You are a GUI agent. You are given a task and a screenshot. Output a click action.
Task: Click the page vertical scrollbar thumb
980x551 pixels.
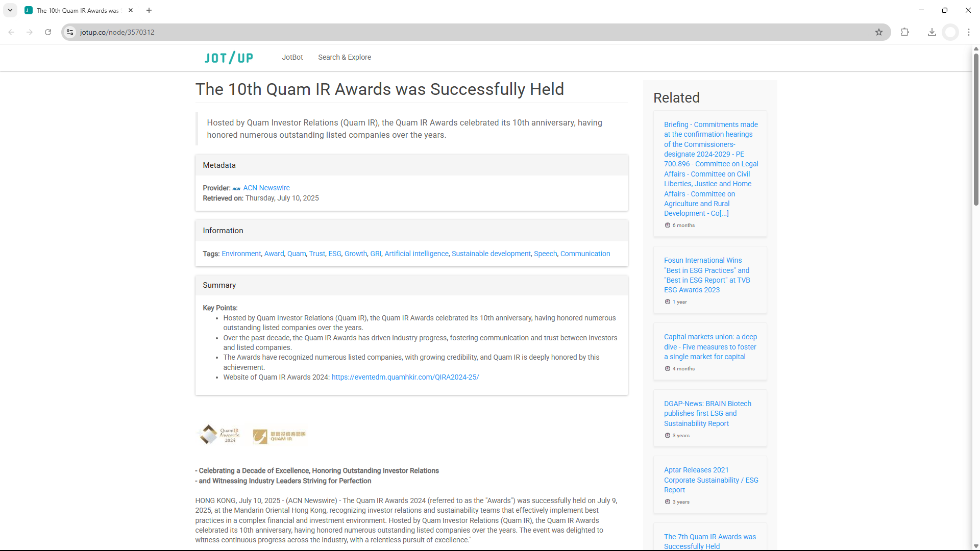[976, 129]
